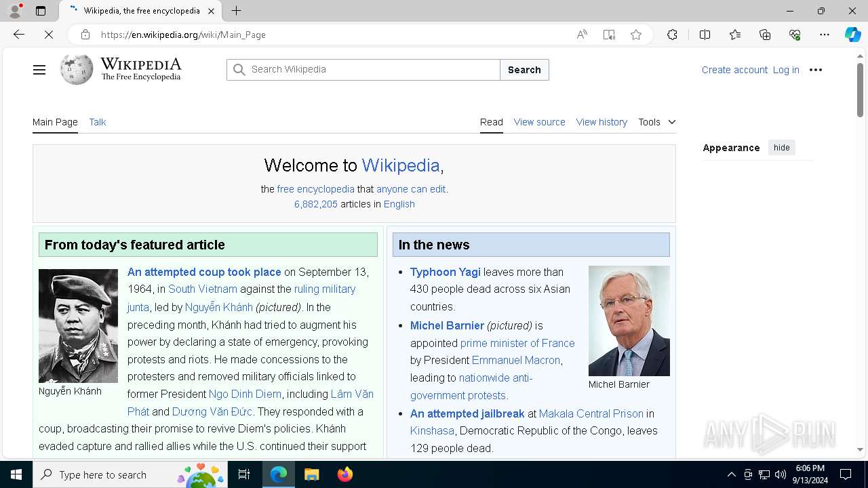This screenshot has height=488, width=868.
Task: Launch Firefox from the taskbar
Action: point(344,474)
